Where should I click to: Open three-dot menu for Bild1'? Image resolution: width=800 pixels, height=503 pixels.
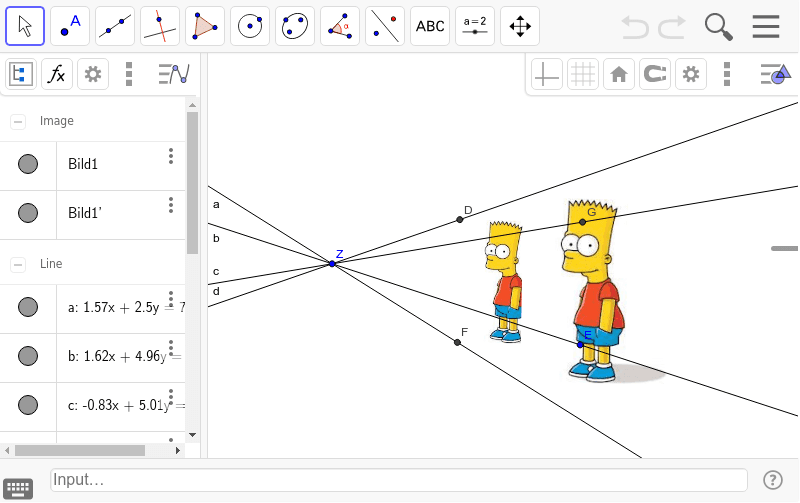coord(171,205)
